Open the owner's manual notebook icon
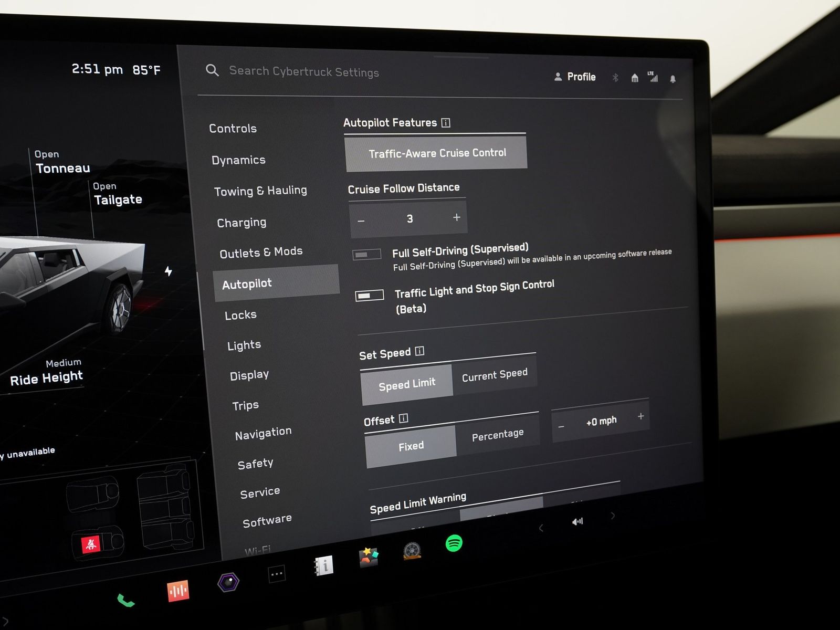Image resolution: width=840 pixels, height=630 pixels. [324, 565]
